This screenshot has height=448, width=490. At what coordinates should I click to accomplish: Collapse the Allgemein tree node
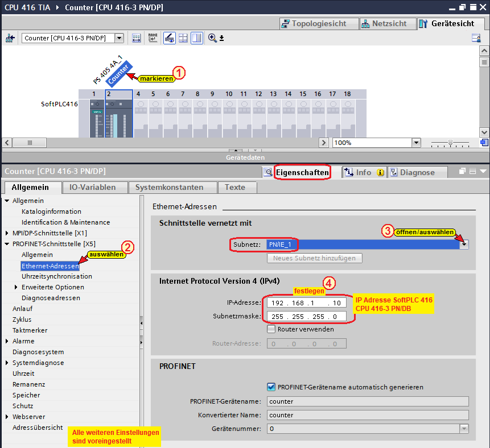tap(7, 201)
